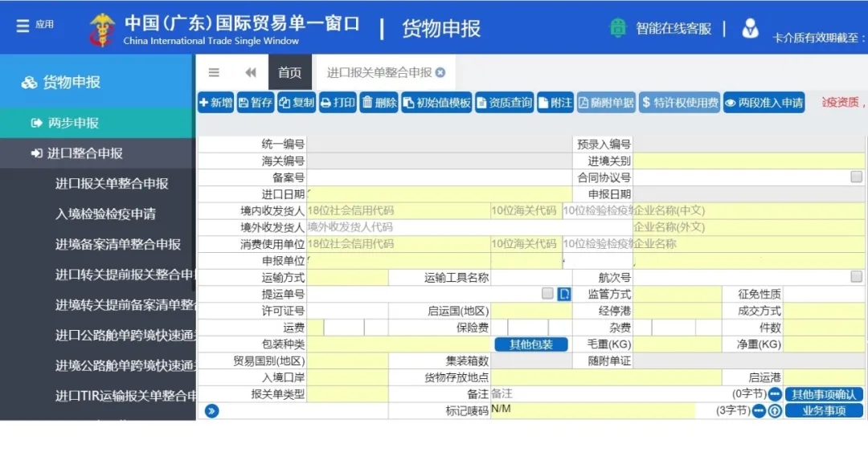Check the box in the 提运单号 field
868x452 pixels.
547,294
